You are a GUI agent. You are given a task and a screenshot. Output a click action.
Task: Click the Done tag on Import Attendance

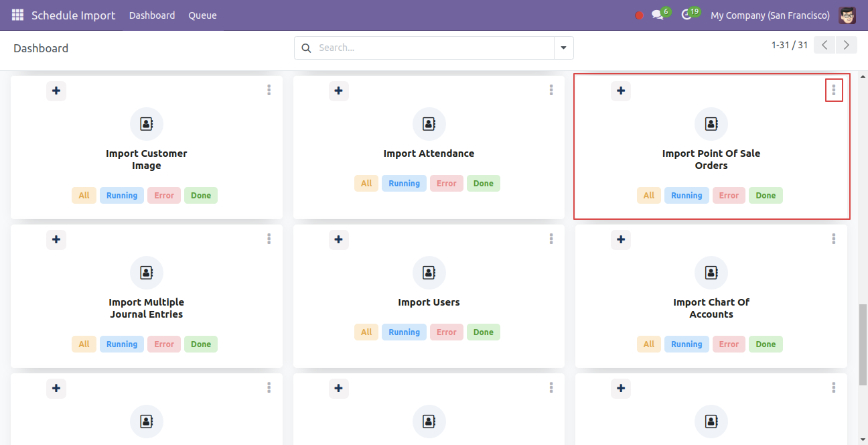tap(484, 184)
